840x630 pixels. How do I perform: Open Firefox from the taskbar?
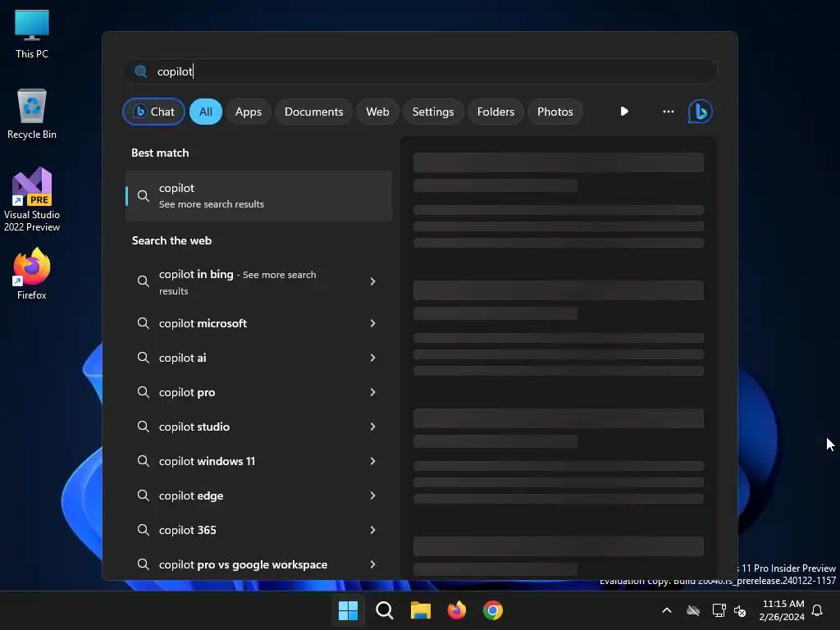pos(456,610)
